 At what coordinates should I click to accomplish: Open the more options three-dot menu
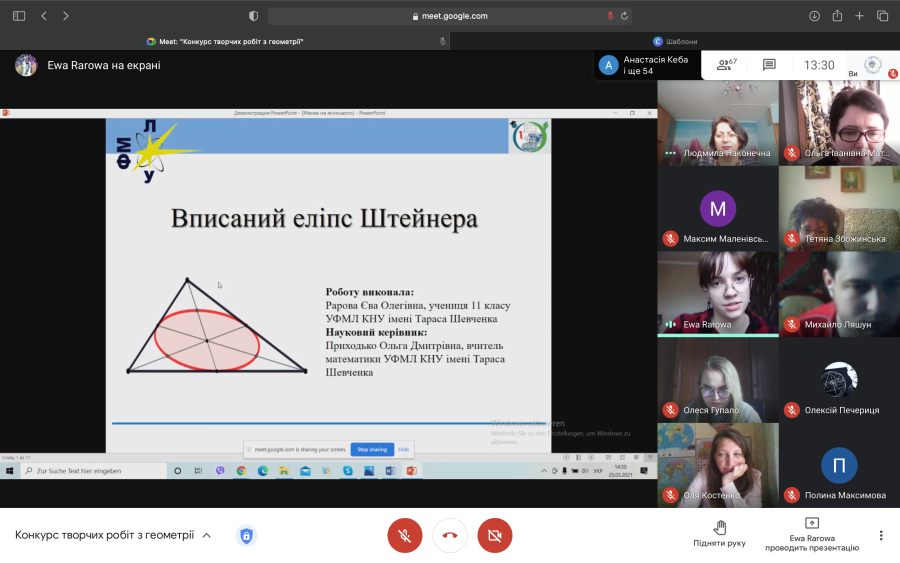pyautogui.click(x=880, y=535)
